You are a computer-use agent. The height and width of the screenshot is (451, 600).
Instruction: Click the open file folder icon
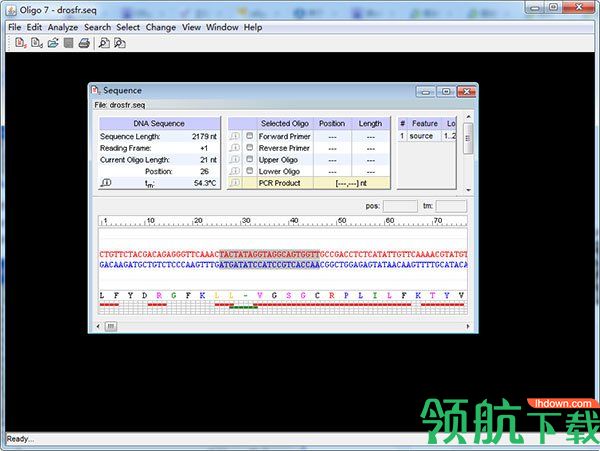pos(53,43)
